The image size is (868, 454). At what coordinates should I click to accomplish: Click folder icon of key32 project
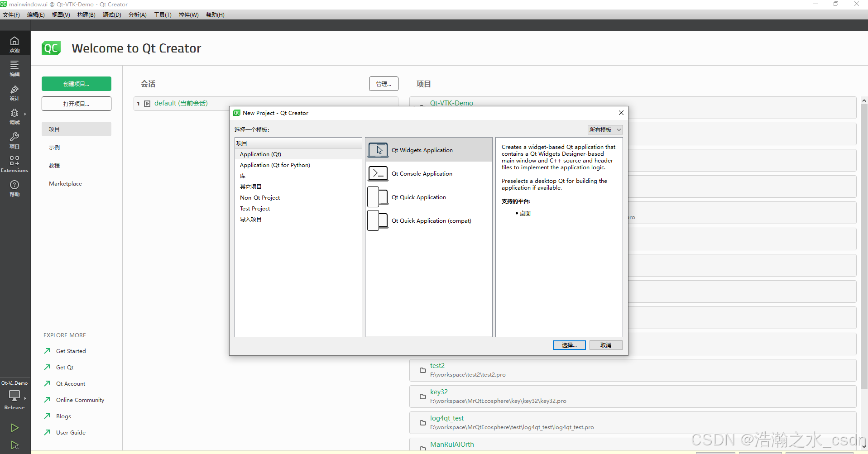422,397
